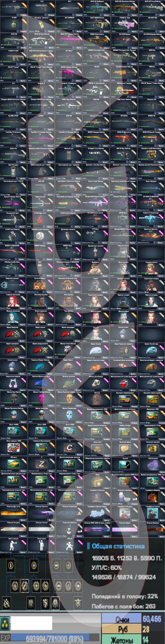Select the Пока-пока waving emote icon
165x644 pixels.
(x=41, y=545)
